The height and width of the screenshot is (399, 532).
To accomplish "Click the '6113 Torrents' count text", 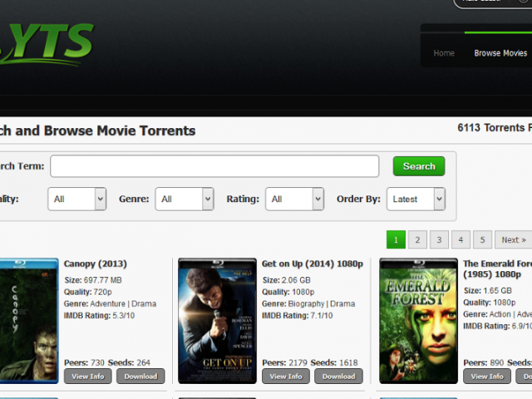I will click(x=491, y=128).
